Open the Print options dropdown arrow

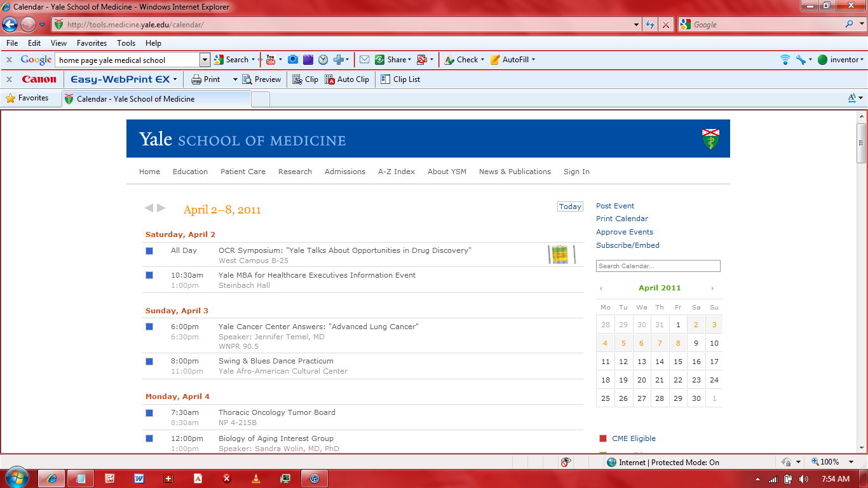pyautogui.click(x=235, y=79)
